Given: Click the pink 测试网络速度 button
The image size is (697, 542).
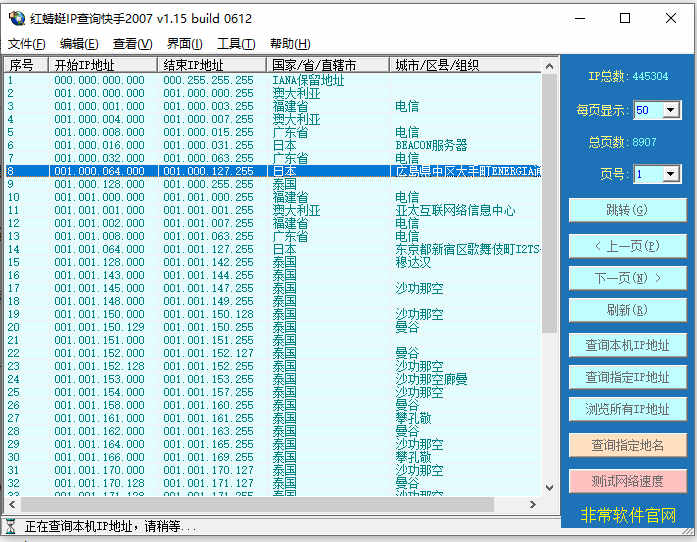Looking at the screenshot, I should [x=627, y=481].
